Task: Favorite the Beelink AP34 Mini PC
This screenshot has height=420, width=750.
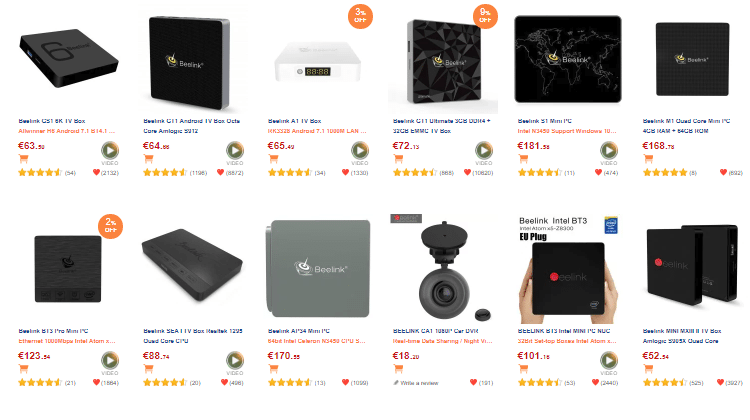Action: tap(345, 382)
